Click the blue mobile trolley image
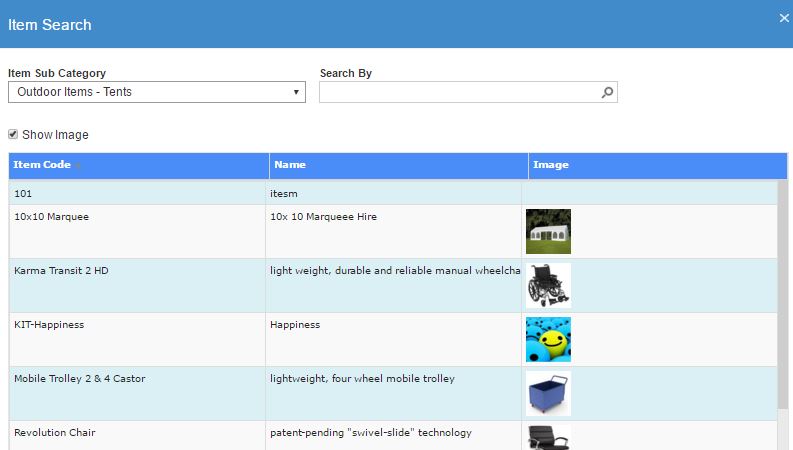This screenshot has width=793, height=450. point(548,393)
